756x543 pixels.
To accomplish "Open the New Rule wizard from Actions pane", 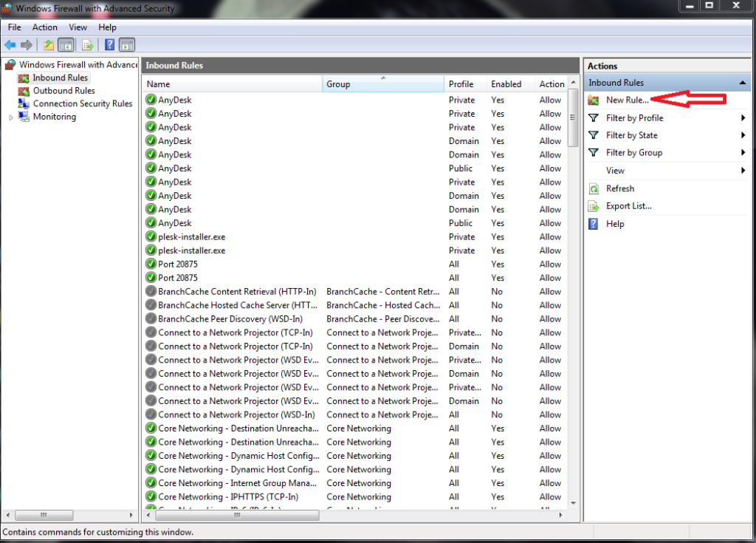I will pos(628,99).
